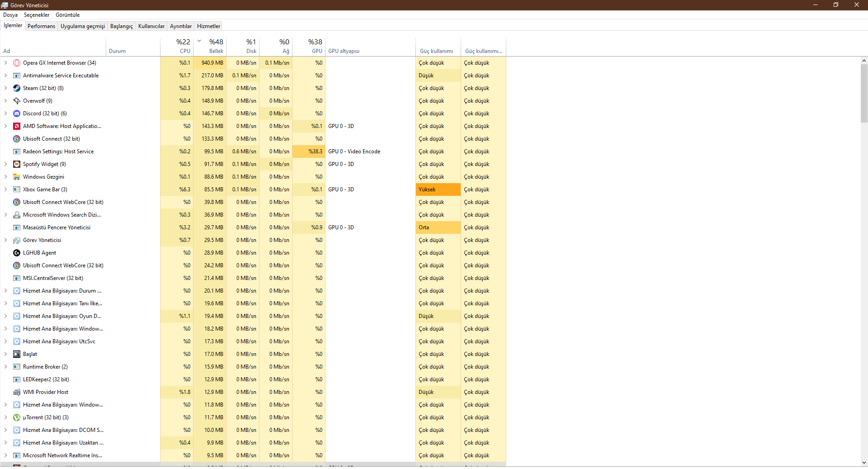The height and width of the screenshot is (469, 868).
Task: Click the 940.9 MB memory cell
Action: (x=210, y=63)
